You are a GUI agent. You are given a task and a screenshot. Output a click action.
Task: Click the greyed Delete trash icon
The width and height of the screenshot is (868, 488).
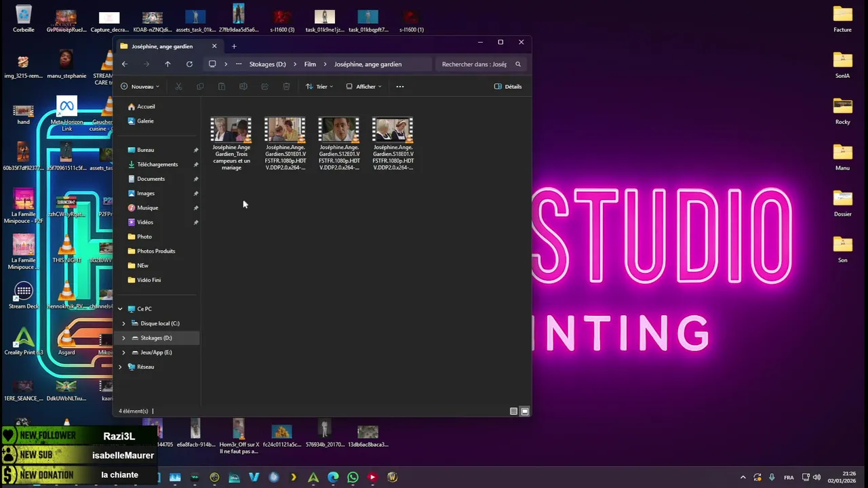(286, 87)
